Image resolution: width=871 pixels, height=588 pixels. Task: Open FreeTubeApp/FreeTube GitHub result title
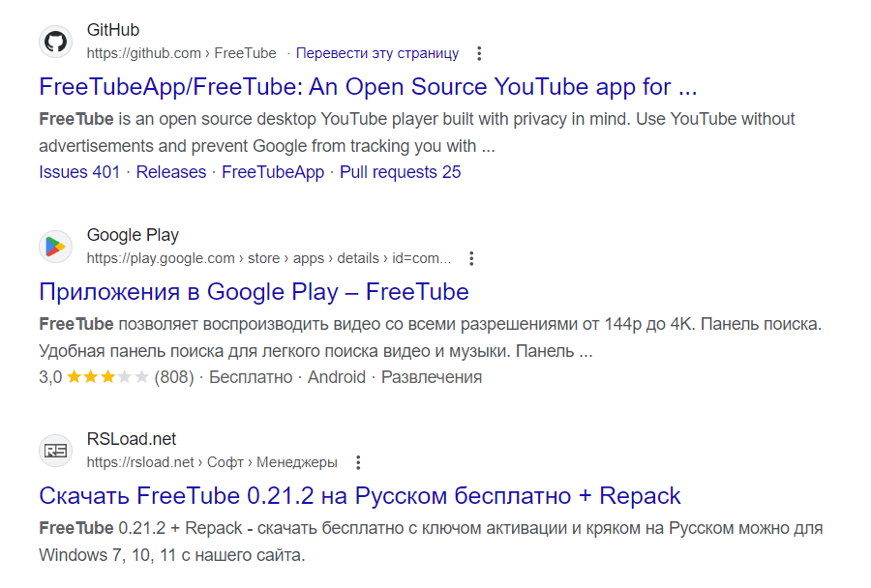point(368,87)
